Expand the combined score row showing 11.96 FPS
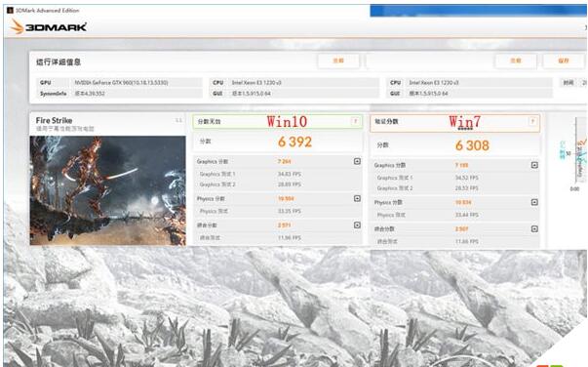Image resolution: width=588 pixels, height=367 pixels. pos(357,225)
